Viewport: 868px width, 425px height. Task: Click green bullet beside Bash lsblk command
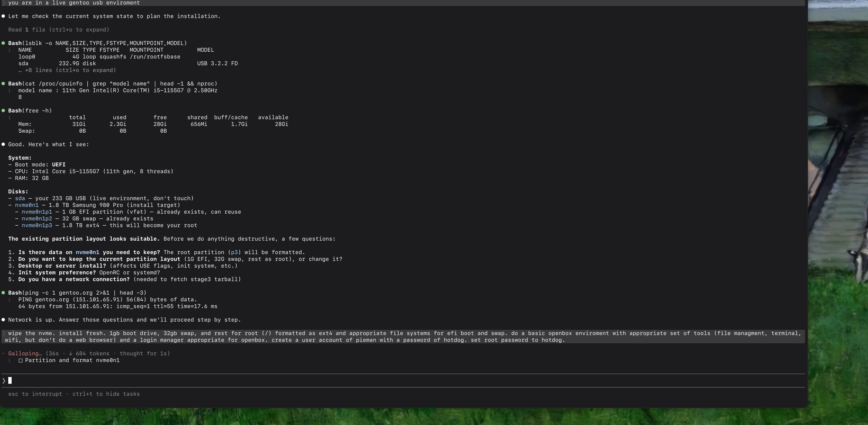tap(3, 43)
